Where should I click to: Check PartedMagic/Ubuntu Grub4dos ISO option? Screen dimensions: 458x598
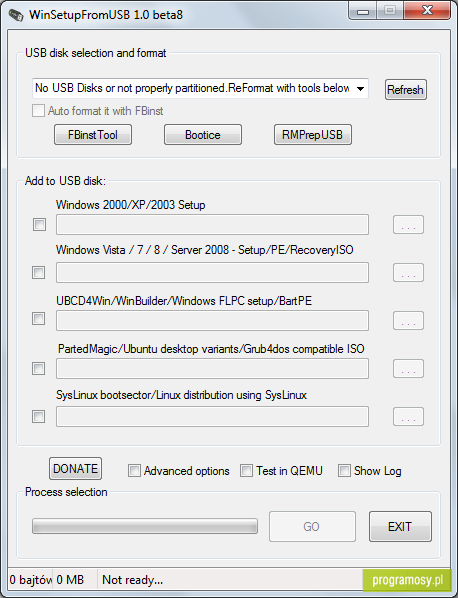[39, 368]
